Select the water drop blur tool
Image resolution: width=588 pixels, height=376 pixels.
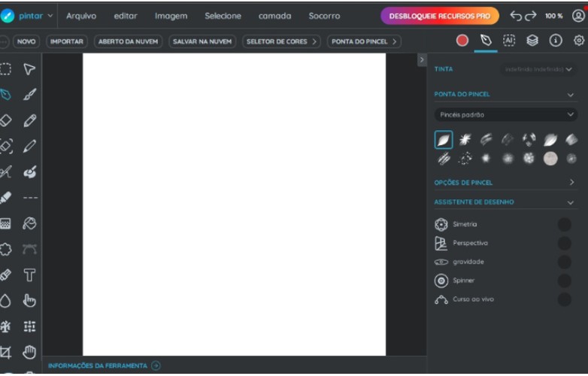5,301
